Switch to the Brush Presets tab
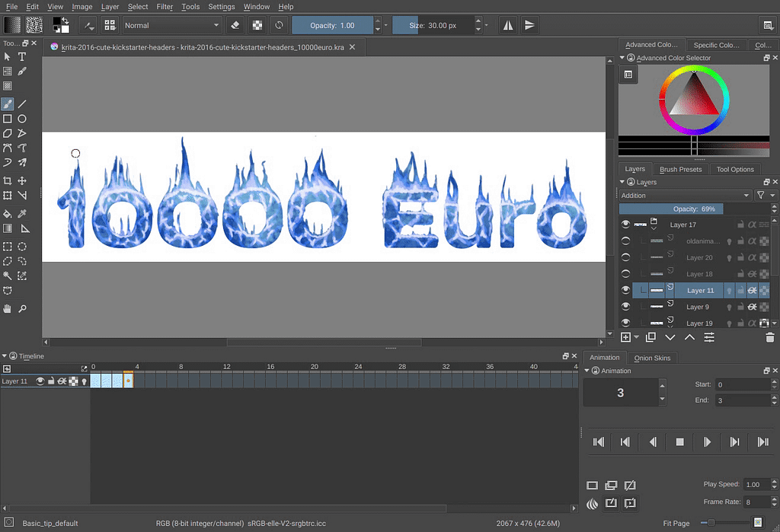Image resolution: width=780 pixels, height=532 pixels. point(680,169)
